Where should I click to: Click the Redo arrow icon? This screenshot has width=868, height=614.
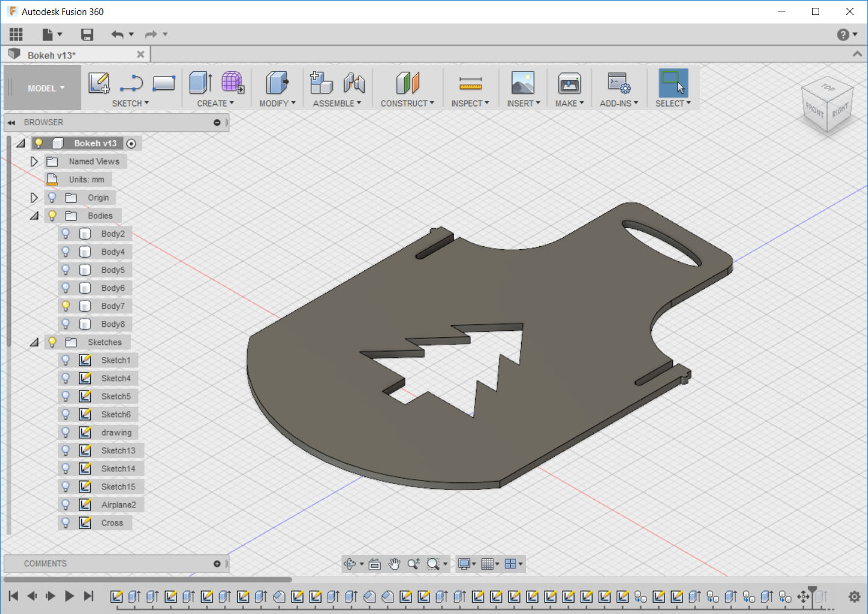tap(151, 34)
